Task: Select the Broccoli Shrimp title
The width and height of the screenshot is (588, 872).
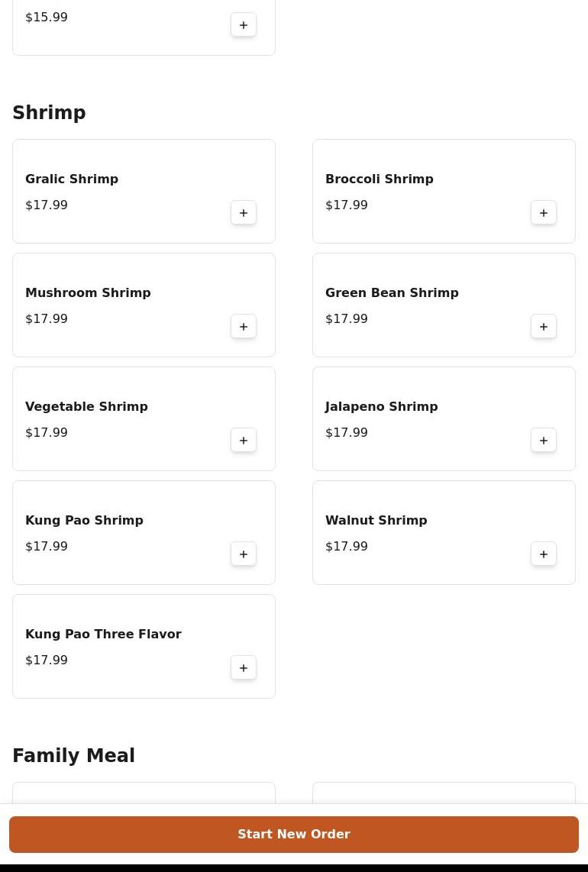Action: point(380,179)
